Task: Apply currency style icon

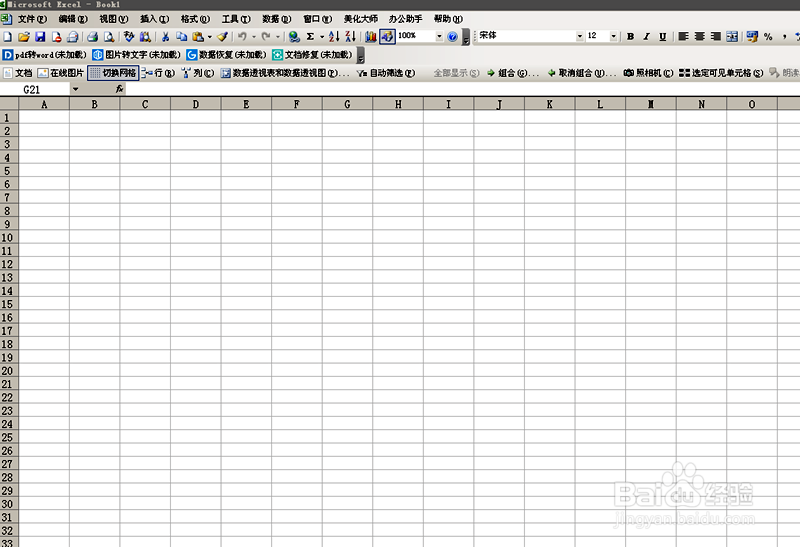Action: click(x=752, y=37)
